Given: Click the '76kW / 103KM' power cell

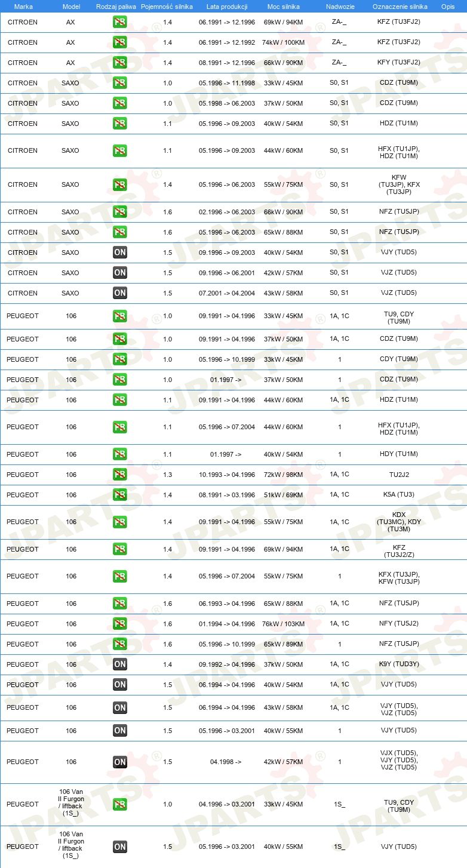Looking at the screenshot, I should tap(283, 624).
